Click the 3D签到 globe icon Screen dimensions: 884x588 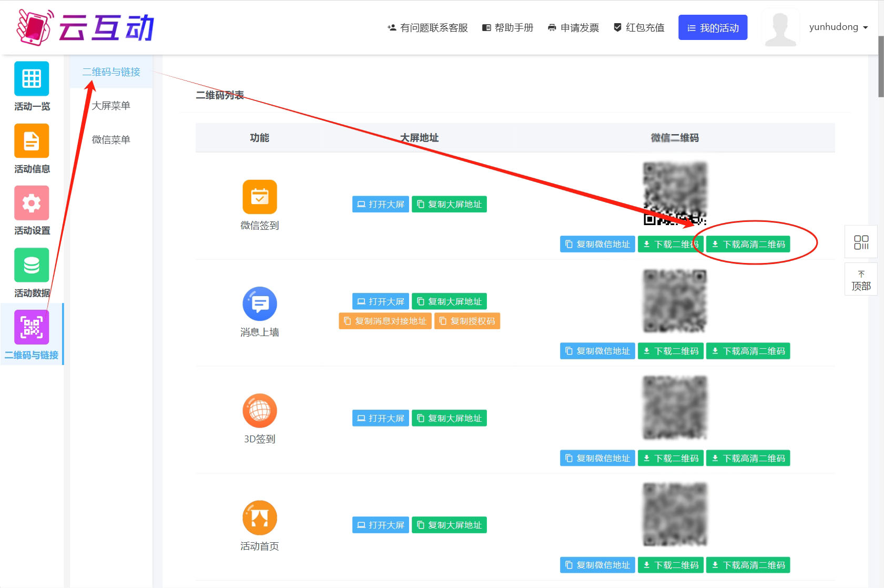click(259, 410)
